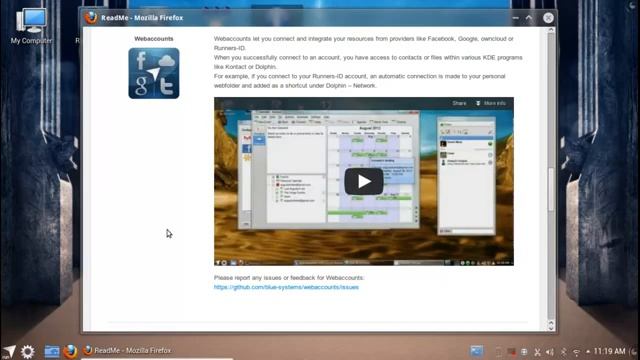
Task: Launch Firefox from taskbar quick launcher
Action: (70, 351)
